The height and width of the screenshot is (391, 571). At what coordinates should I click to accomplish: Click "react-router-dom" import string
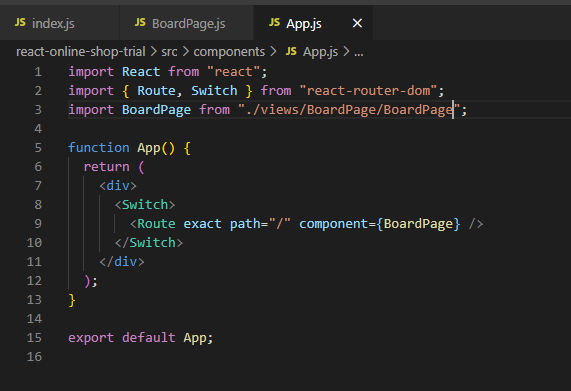pos(368,91)
